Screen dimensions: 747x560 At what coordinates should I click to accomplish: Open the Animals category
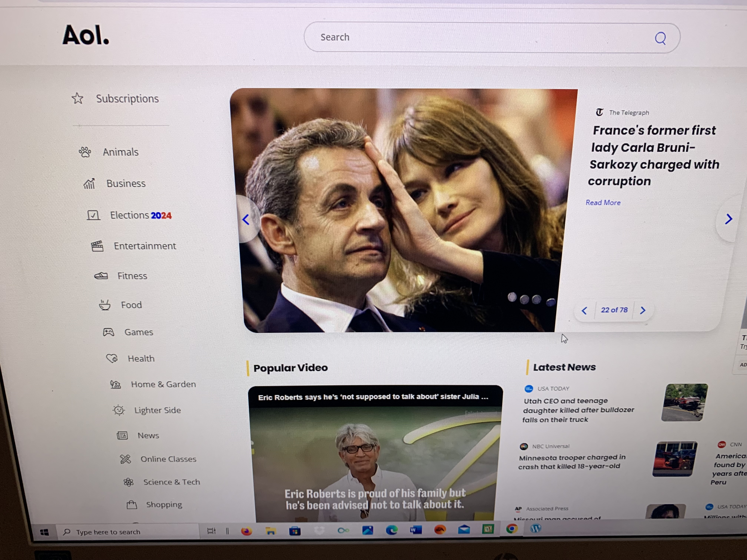(x=121, y=152)
